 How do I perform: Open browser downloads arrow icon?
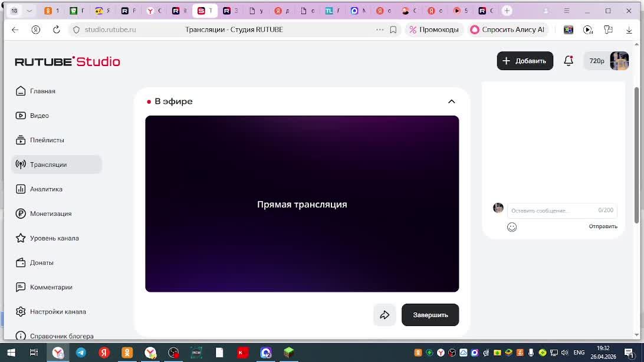click(629, 29)
